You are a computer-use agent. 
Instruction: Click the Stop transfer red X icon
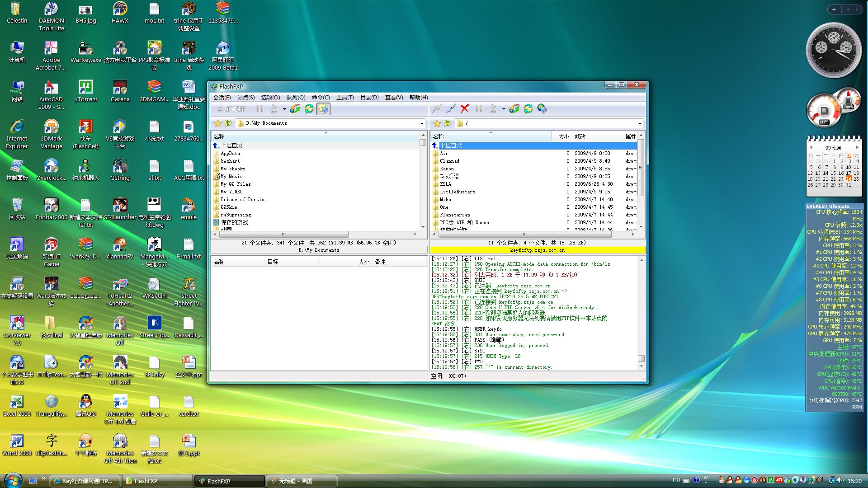coord(465,109)
